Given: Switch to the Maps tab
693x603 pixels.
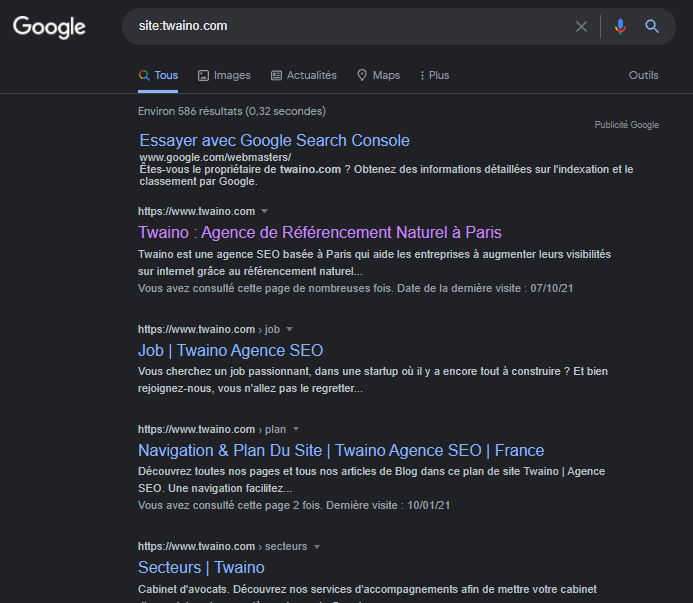Looking at the screenshot, I should (x=378, y=75).
